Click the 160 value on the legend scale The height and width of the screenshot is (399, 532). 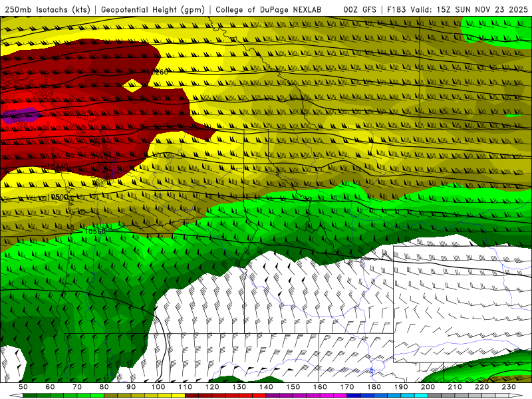point(320,387)
